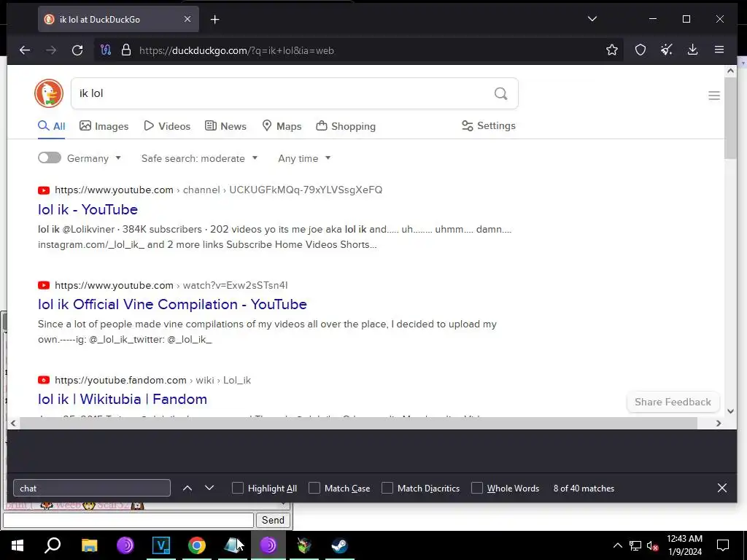747x560 pixels.
Task: Expand the Germany region dropdown
Action: pos(94,158)
